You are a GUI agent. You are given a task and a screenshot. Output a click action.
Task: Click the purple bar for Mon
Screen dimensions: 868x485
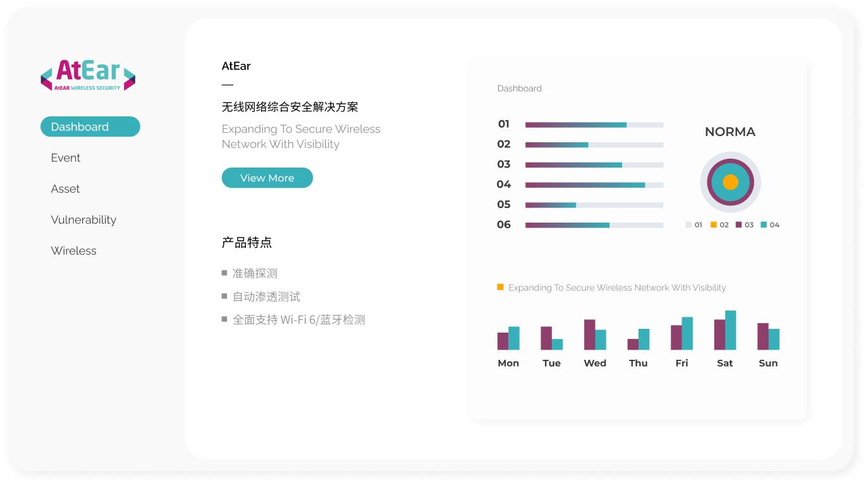coord(503,341)
